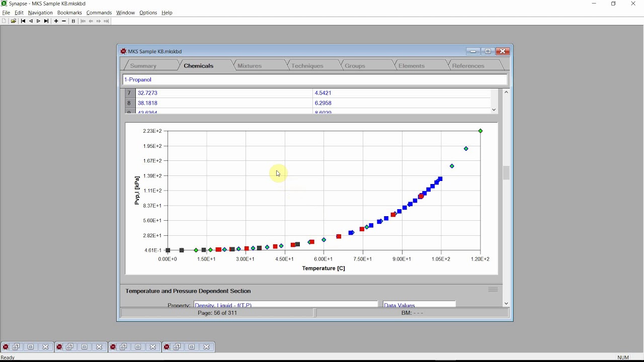The width and height of the screenshot is (644, 362).
Task: Create a new file via toolbar icon
Action: pos(4,21)
